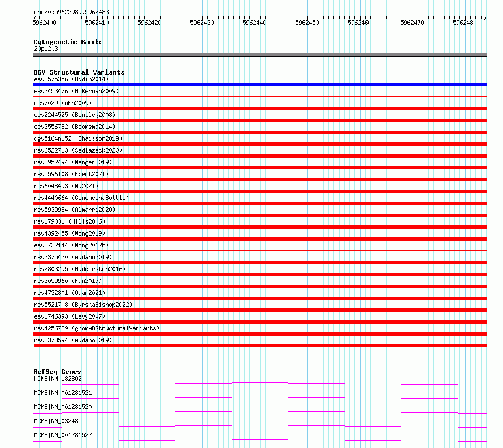Click ruler position 5962430
The height and width of the screenshot is (448, 503).
pos(202,23)
